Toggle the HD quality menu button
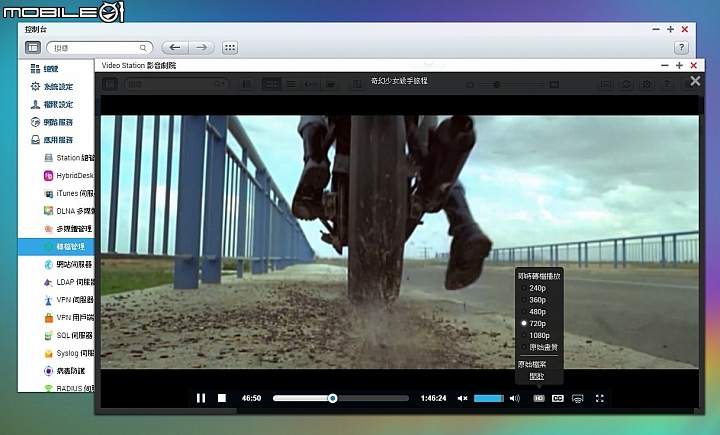The image size is (720, 435). point(539,398)
